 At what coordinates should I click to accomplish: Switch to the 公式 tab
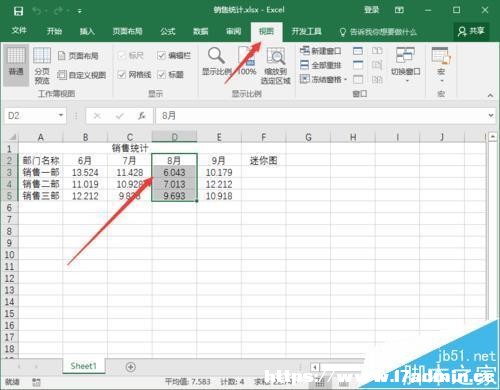[168, 31]
